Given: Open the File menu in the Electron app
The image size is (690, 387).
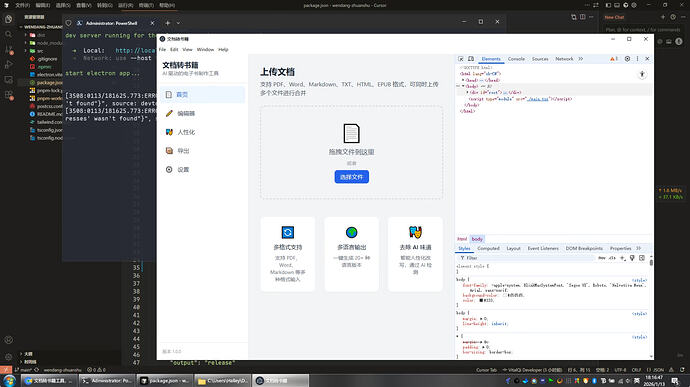Looking at the screenshot, I should [162, 50].
